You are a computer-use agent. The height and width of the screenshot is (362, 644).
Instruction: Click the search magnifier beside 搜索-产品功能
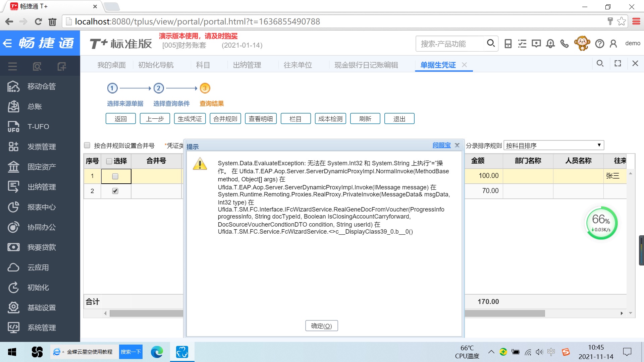[x=491, y=43]
